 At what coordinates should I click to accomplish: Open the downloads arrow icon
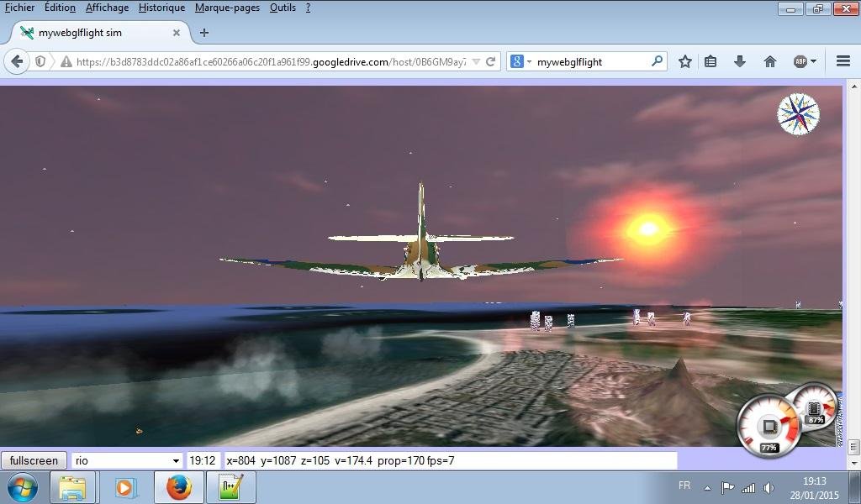[740, 61]
